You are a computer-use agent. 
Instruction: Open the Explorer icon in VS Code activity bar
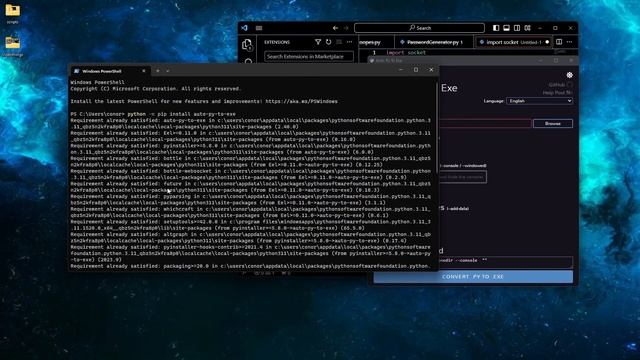[x=247, y=44]
